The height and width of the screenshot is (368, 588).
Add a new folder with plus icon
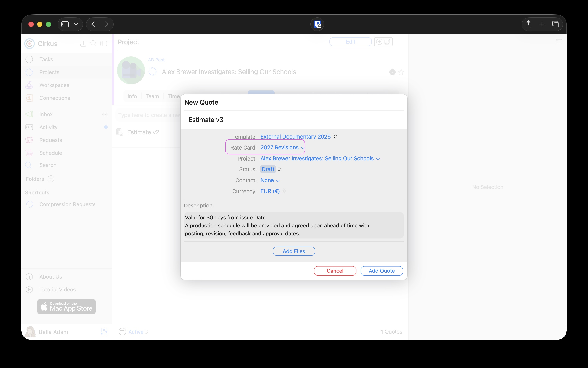click(51, 179)
